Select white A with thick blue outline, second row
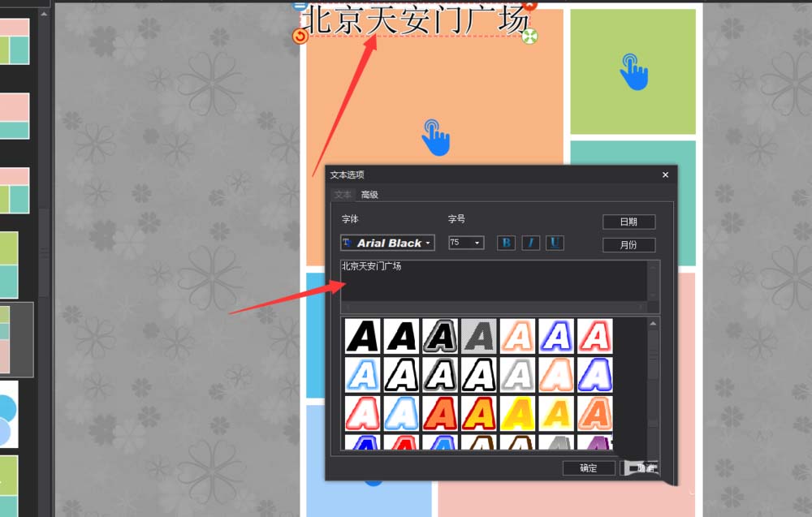The image size is (812, 517). click(595, 375)
